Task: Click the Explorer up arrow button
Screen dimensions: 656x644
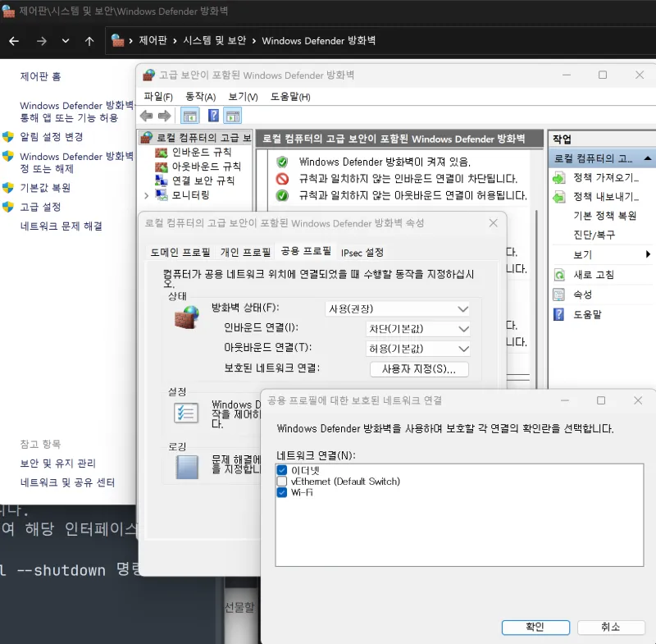Action: point(89,41)
